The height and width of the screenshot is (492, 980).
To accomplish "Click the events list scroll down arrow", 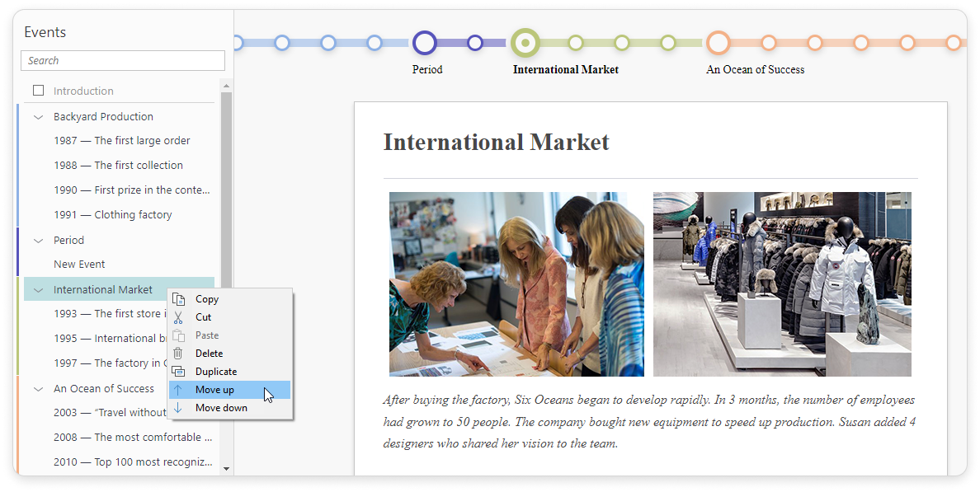I will 226,469.
